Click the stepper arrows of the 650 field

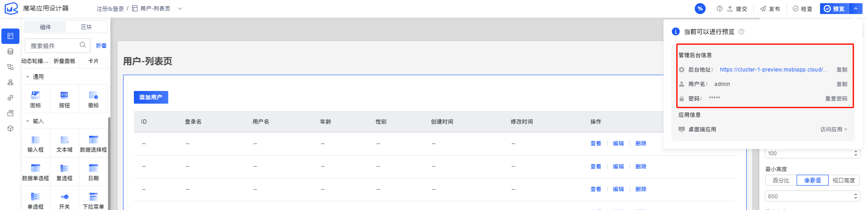click(855, 196)
